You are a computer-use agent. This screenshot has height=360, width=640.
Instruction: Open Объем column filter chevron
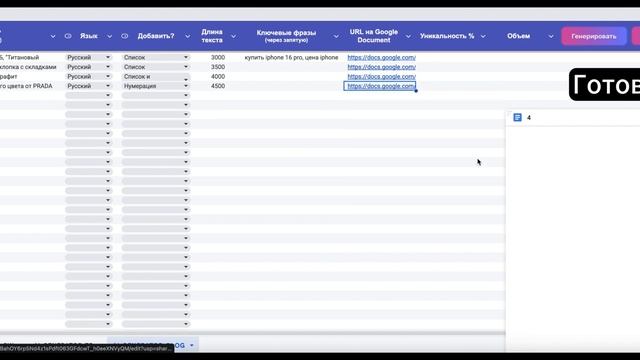point(551,36)
